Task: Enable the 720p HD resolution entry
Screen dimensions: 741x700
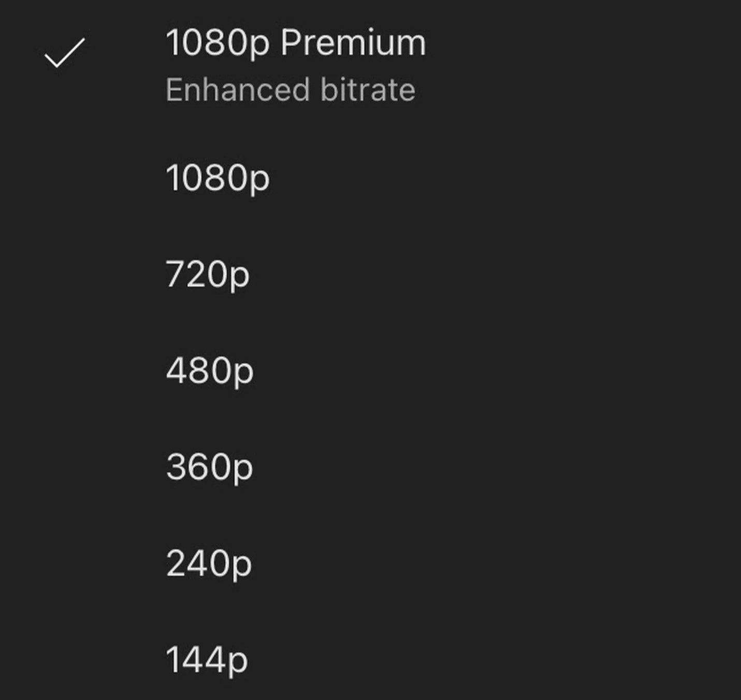Action: (x=207, y=275)
